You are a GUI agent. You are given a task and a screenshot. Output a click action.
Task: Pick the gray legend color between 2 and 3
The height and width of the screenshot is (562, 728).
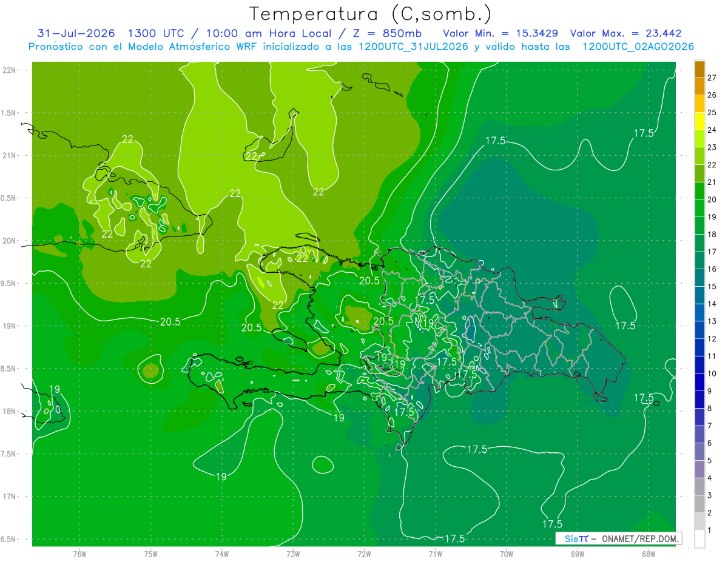tap(699, 504)
